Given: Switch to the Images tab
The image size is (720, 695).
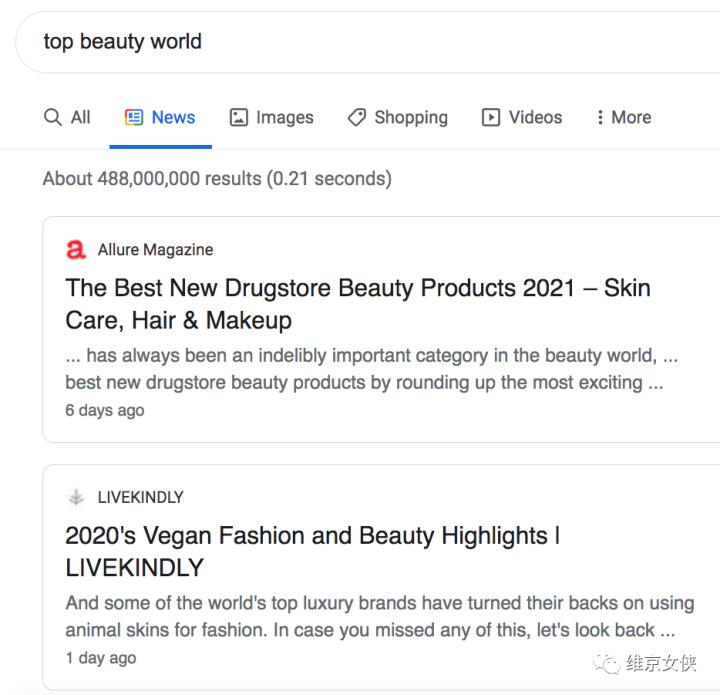Looking at the screenshot, I should [271, 118].
